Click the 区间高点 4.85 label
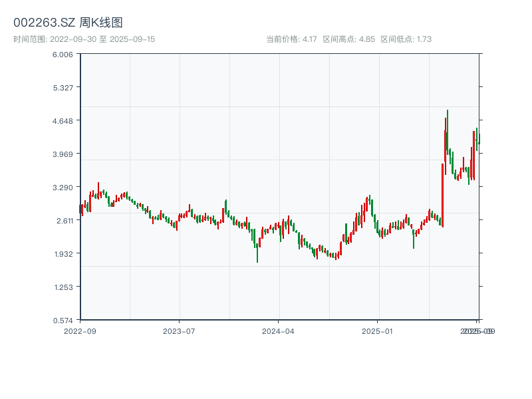 349,39
